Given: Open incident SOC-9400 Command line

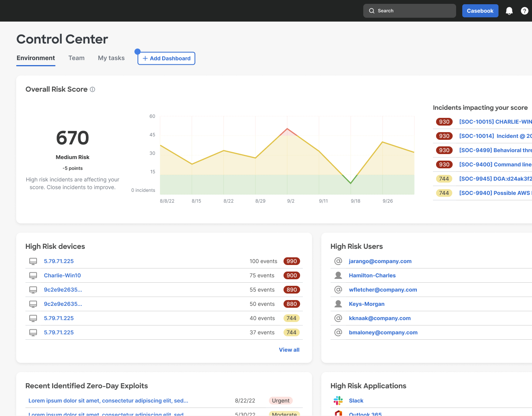Looking at the screenshot, I should (x=495, y=164).
